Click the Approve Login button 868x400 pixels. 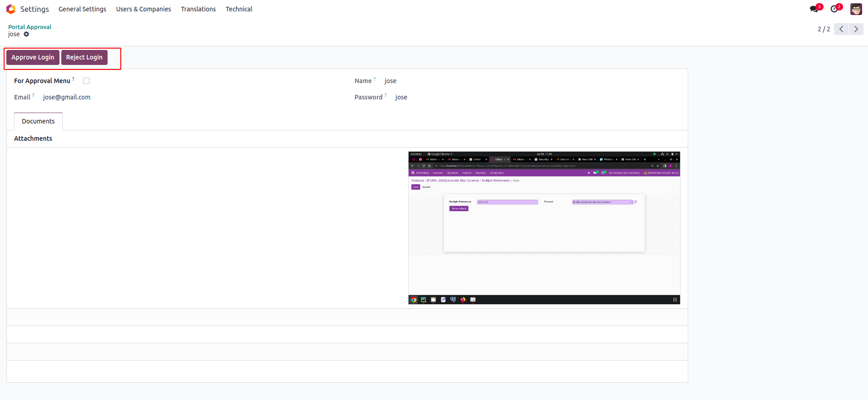(x=33, y=57)
